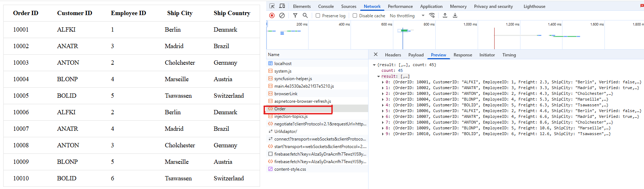Expand result item 0 with OrderID 10001
This screenshot has width=644, height=189.
(383, 82)
